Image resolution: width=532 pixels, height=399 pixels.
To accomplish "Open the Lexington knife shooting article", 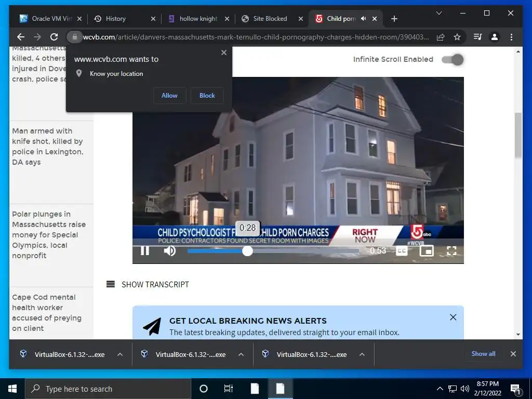I will pyautogui.click(x=48, y=147).
